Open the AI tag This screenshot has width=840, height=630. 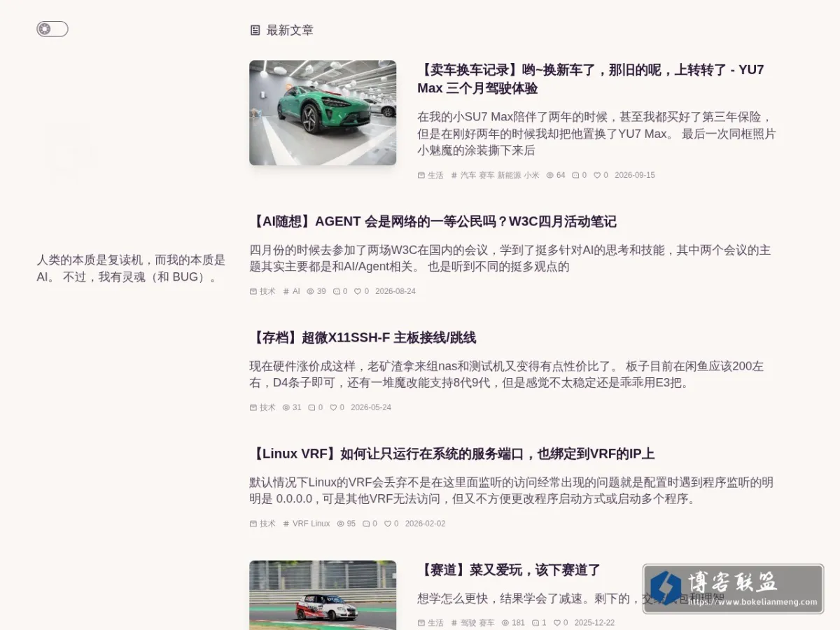point(296,292)
